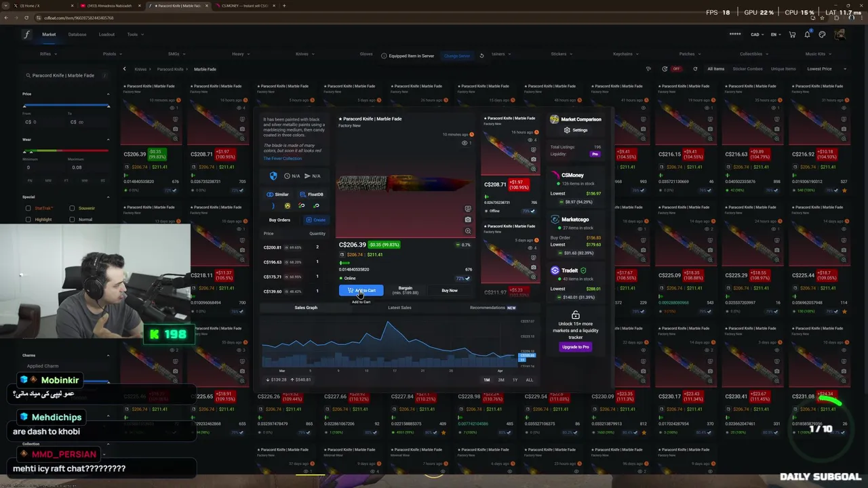Image resolution: width=868 pixels, height=488 pixels.
Task: Click the reset server icon beside Change Server
Action: tap(481, 56)
